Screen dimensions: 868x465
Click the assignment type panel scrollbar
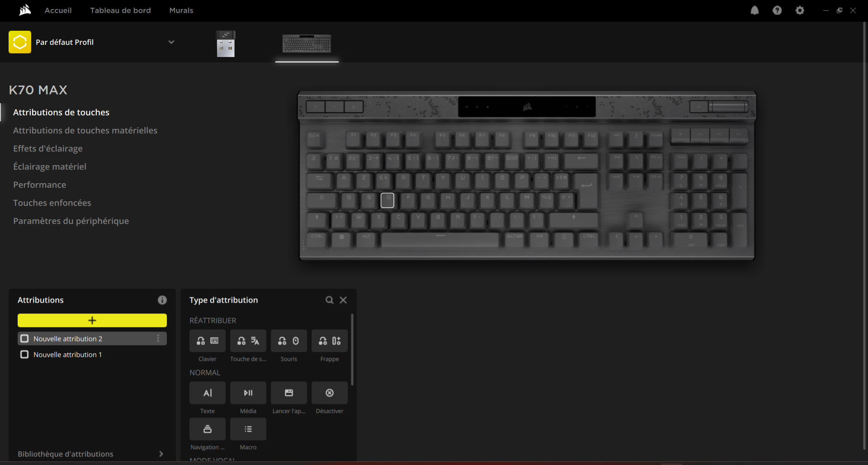[352, 350]
